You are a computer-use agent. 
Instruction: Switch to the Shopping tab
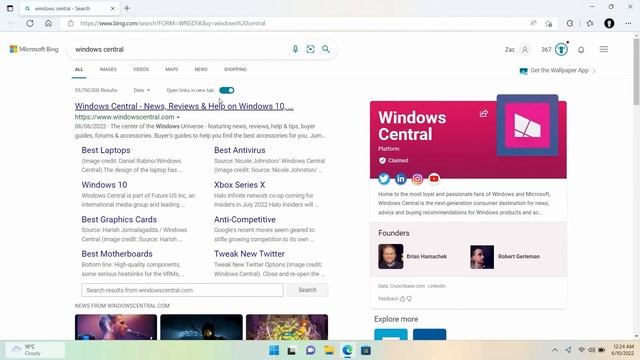point(235,69)
